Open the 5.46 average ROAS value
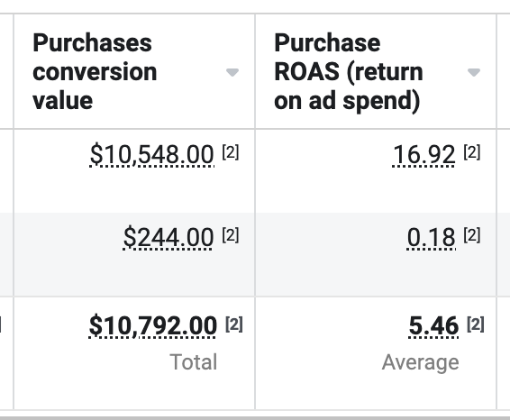The height and width of the screenshot is (420, 510). click(433, 325)
